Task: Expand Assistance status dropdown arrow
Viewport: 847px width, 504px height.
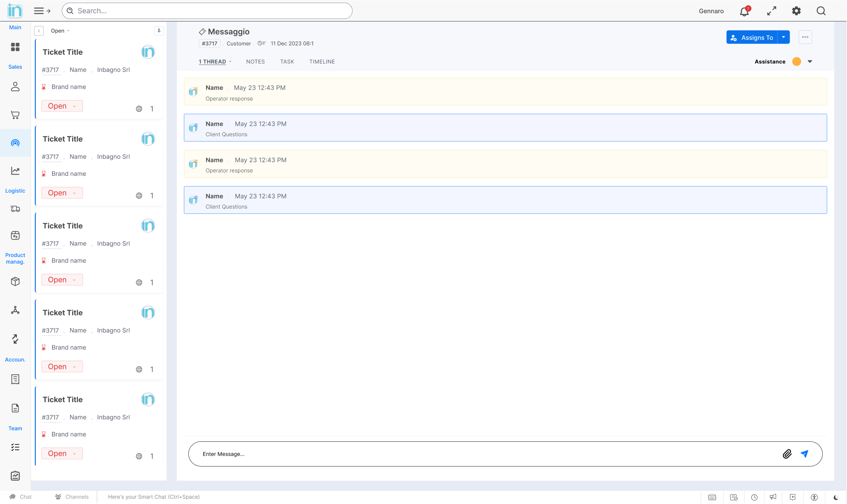Action: click(810, 62)
